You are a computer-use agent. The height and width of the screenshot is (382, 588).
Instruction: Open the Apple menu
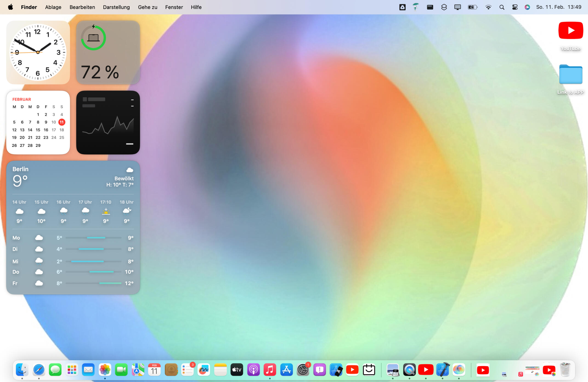(10, 7)
